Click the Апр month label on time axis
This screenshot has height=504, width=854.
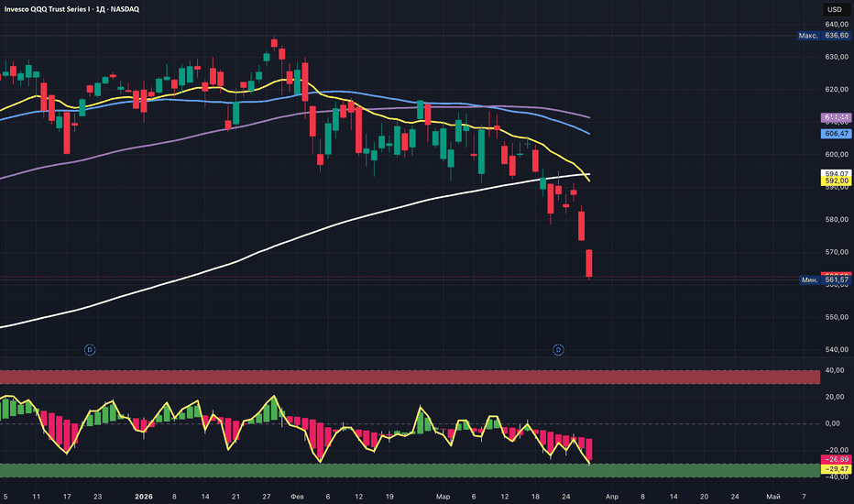[x=612, y=495]
